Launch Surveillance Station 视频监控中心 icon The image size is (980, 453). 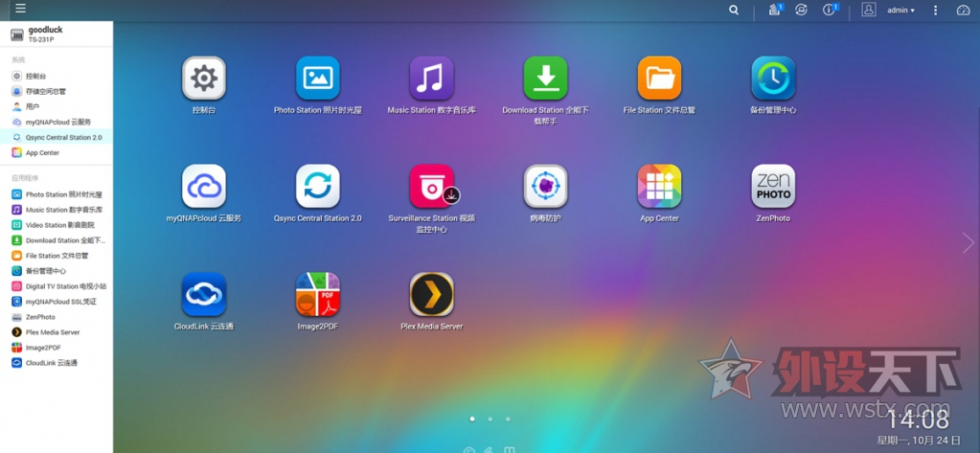tap(431, 186)
